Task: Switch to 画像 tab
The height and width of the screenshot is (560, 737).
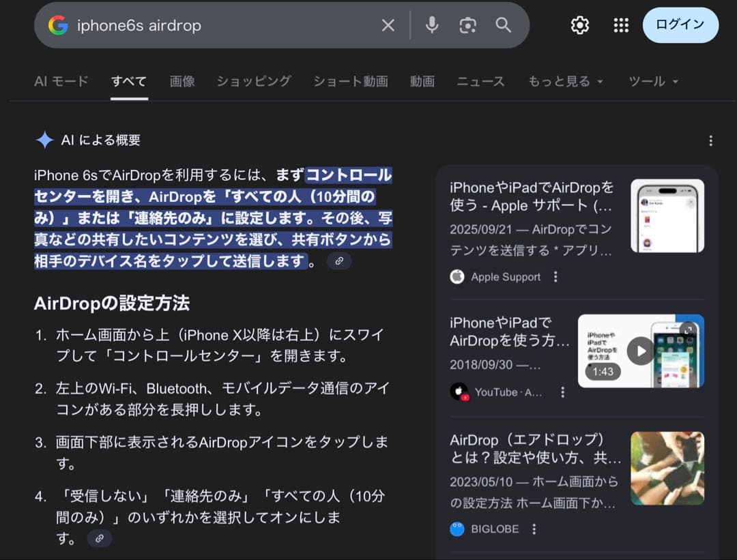Action: (x=182, y=81)
